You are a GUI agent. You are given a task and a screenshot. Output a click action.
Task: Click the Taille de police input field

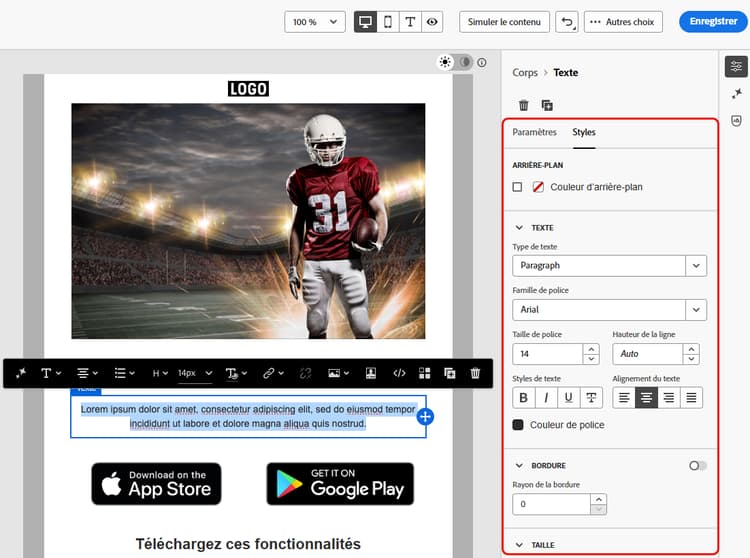(x=548, y=354)
